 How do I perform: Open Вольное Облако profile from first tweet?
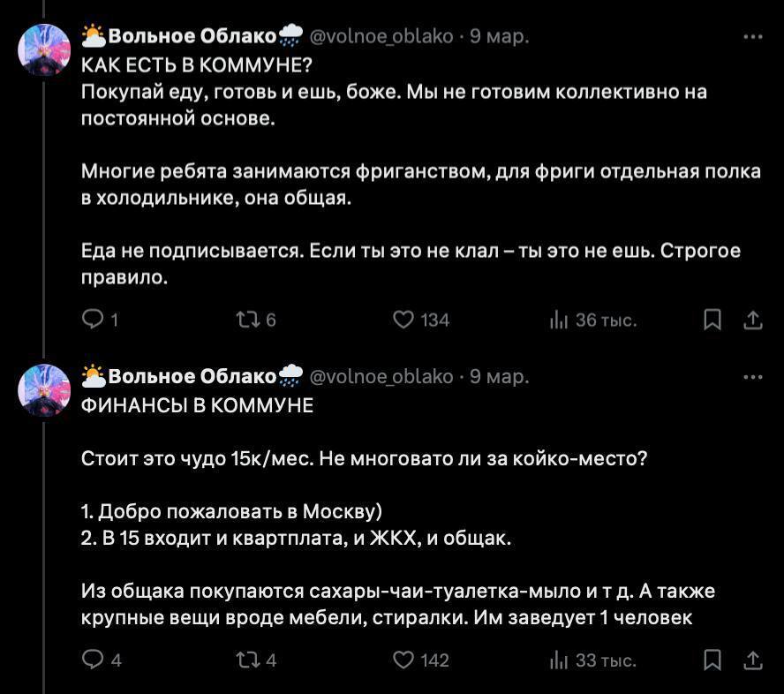click(x=192, y=36)
